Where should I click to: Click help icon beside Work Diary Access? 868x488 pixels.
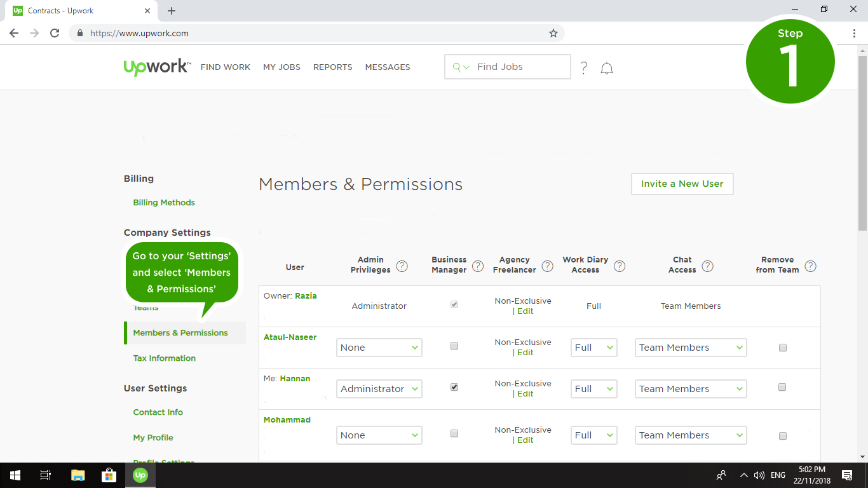pyautogui.click(x=620, y=266)
